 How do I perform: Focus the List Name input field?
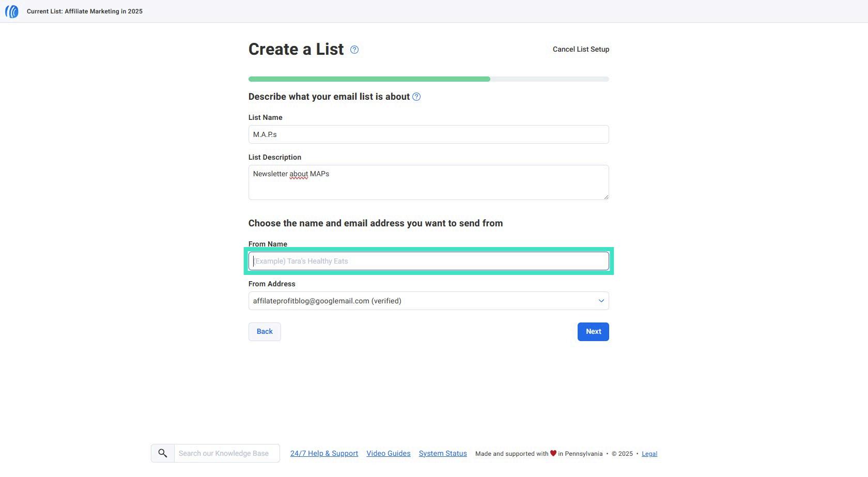coord(429,134)
